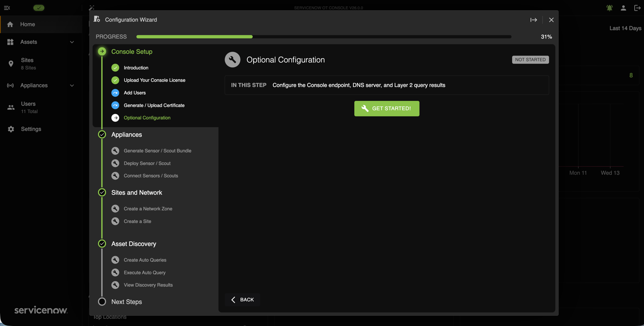Open Appliances sidebar menu item

point(41,86)
